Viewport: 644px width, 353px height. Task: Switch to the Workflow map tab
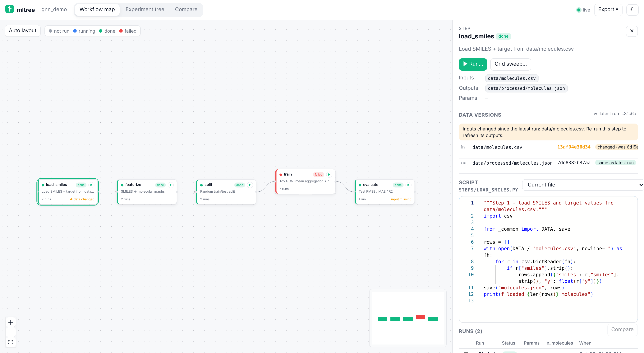pos(97,10)
